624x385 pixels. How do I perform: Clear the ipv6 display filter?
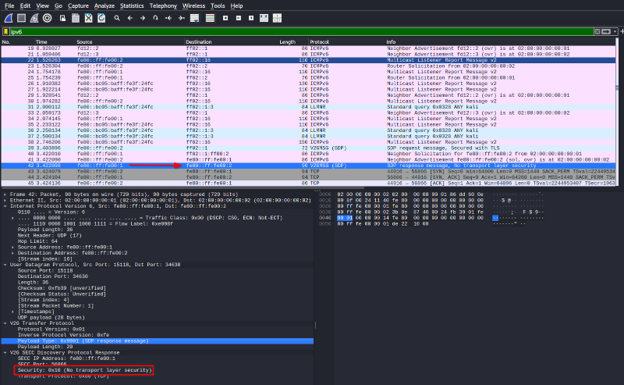pyautogui.click(x=597, y=31)
